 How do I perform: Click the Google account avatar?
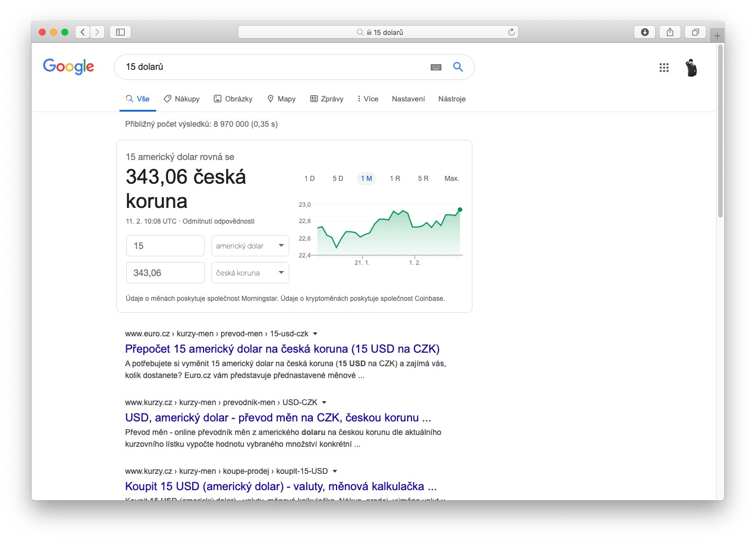pyautogui.click(x=691, y=68)
